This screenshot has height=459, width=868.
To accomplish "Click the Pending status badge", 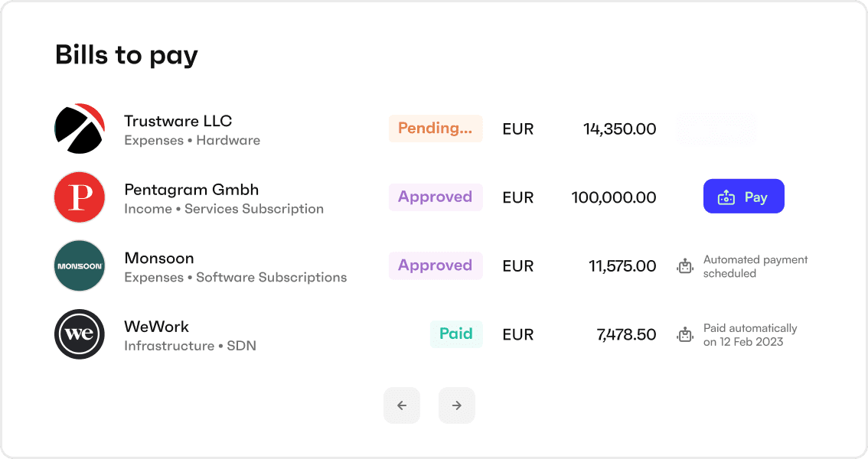I will click(x=435, y=129).
